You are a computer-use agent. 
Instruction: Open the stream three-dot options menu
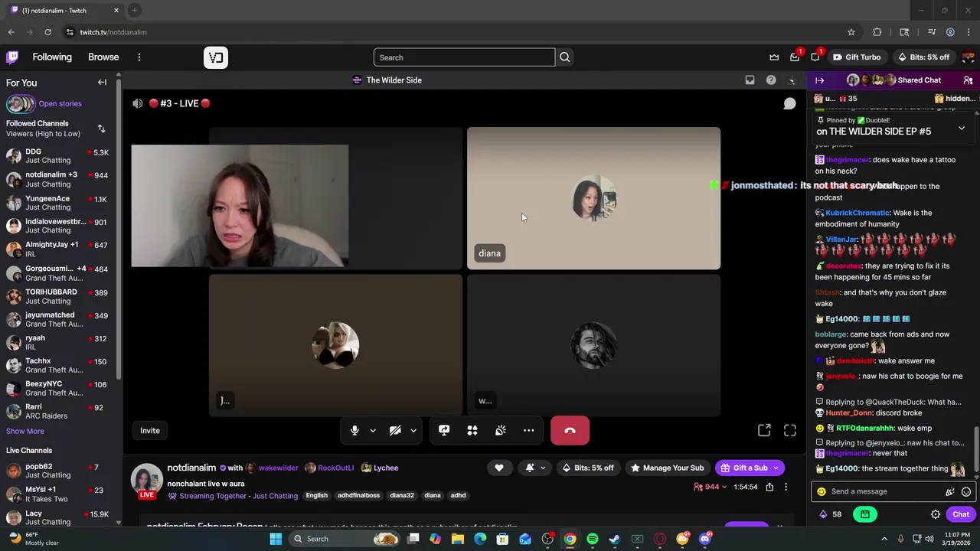click(x=786, y=487)
